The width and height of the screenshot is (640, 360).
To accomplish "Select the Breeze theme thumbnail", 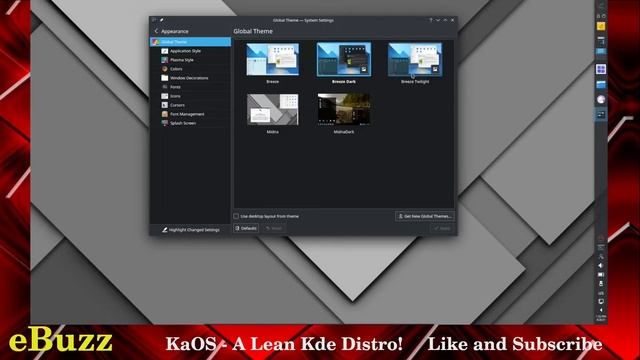I will (273, 60).
